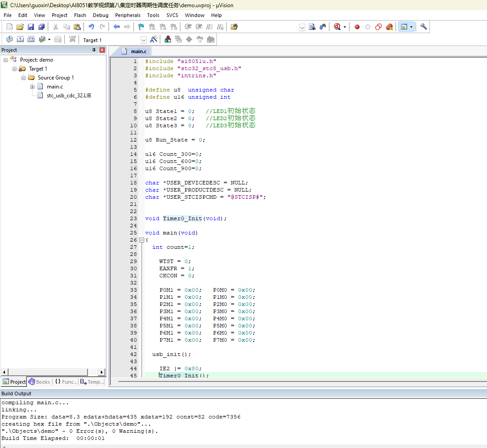Viewport: 487px width, 448px height.
Task: Open the File menu
Action: tap(8, 15)
